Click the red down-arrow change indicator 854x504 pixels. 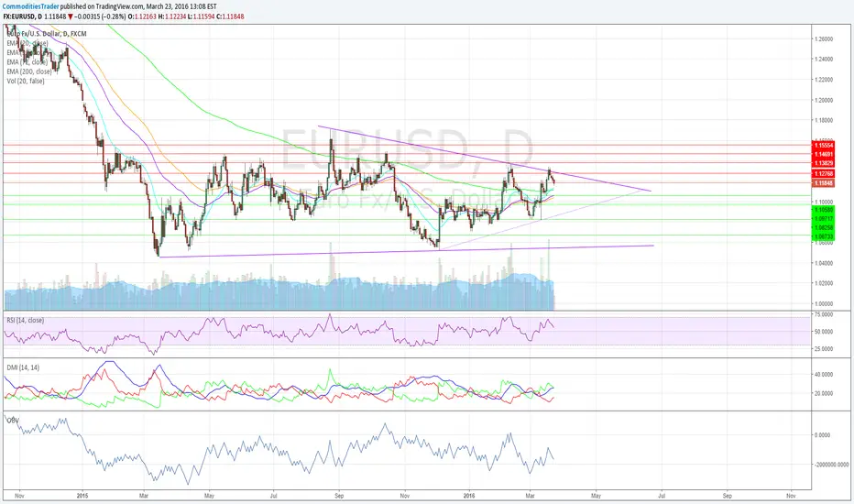coord(71,16)
